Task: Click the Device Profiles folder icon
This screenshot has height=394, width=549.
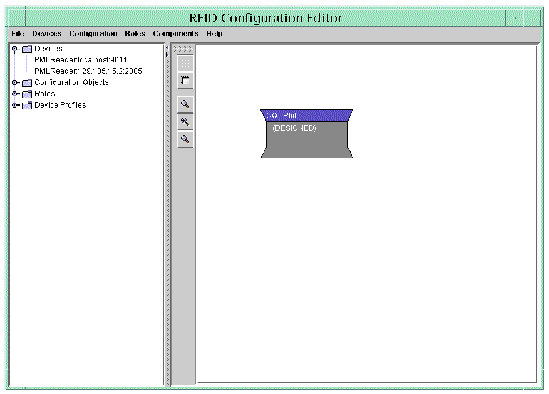Action: tap(27, 105)
